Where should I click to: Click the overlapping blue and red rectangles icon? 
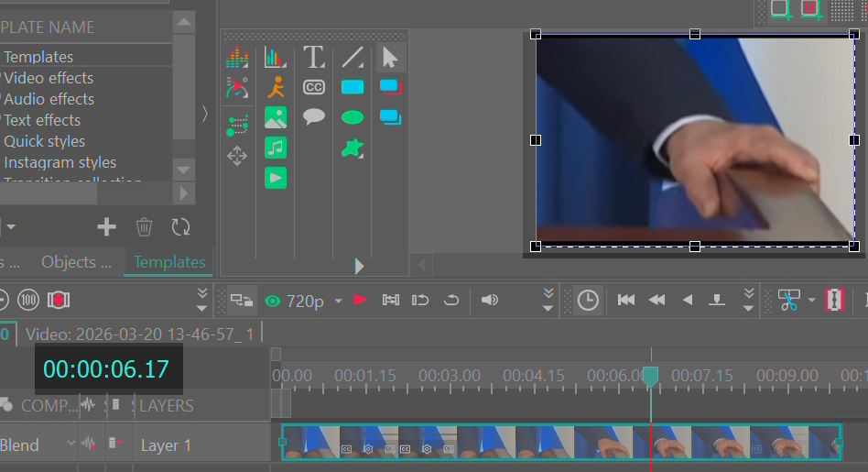390,87
